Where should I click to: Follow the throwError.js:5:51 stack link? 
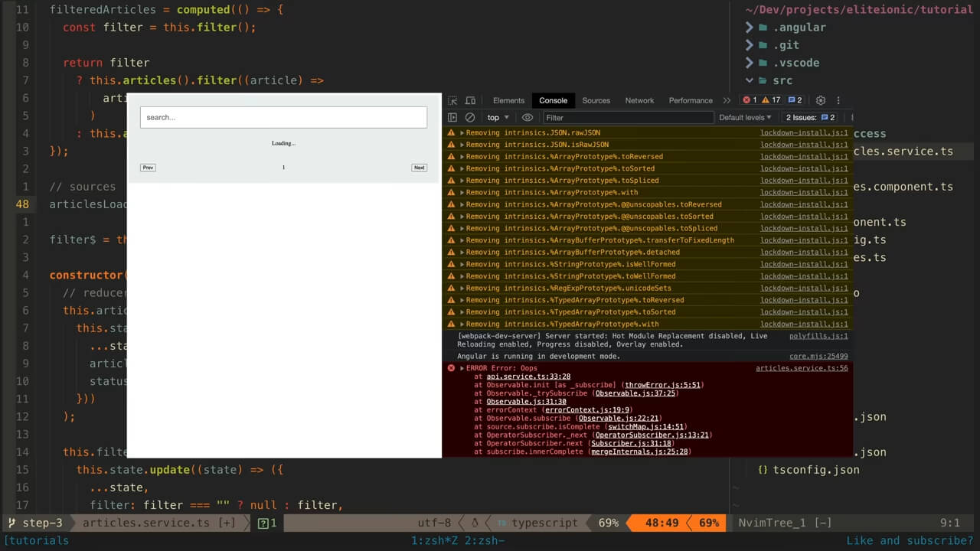coord(662,385)
